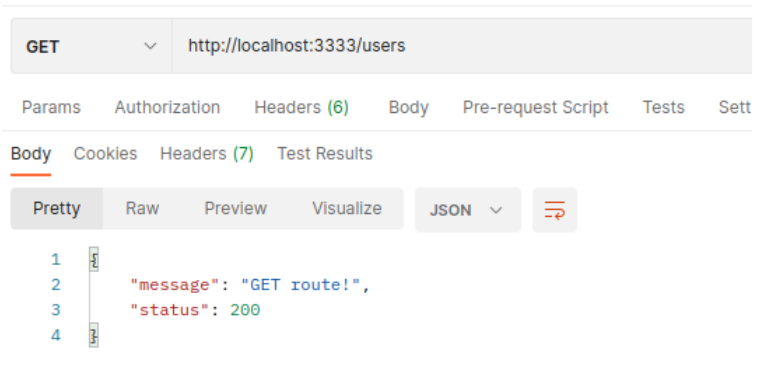View the response Cookies tab
763x370 pixels.
click(105, 154)
